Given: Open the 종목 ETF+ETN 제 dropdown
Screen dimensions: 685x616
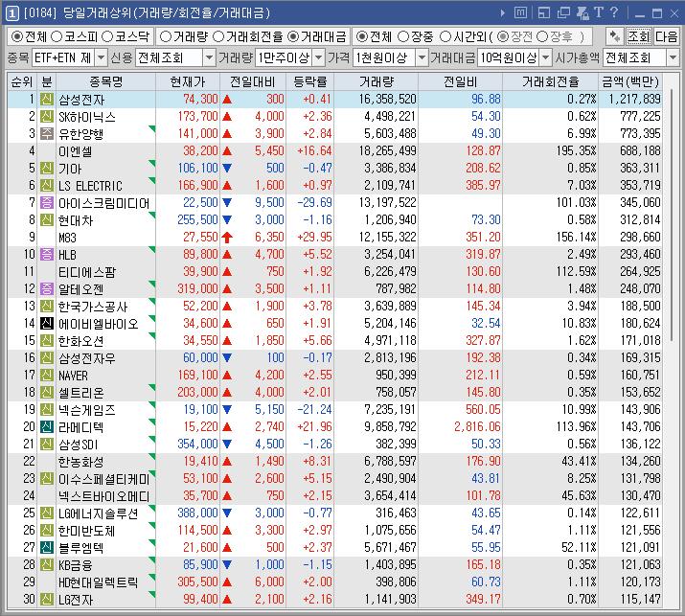Looking at the screenshot, I should (x=101, y=57).
